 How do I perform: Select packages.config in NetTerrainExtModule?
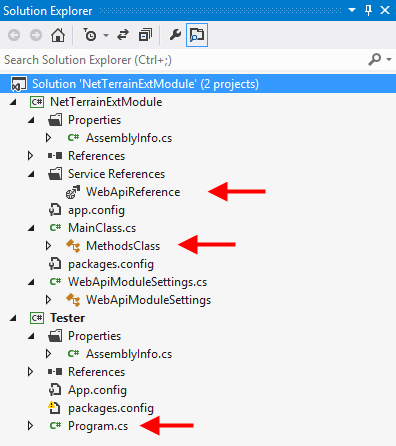(111, 264)
